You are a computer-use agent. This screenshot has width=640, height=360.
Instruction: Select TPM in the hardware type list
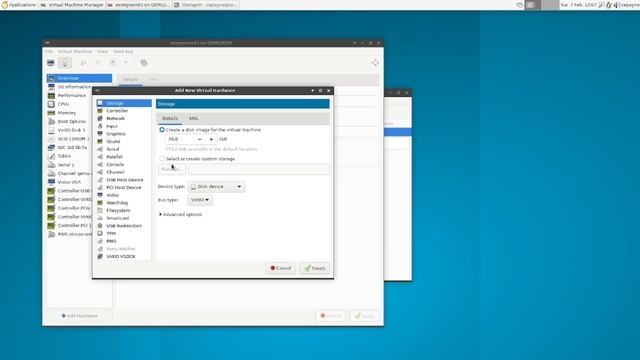point(124,233)
